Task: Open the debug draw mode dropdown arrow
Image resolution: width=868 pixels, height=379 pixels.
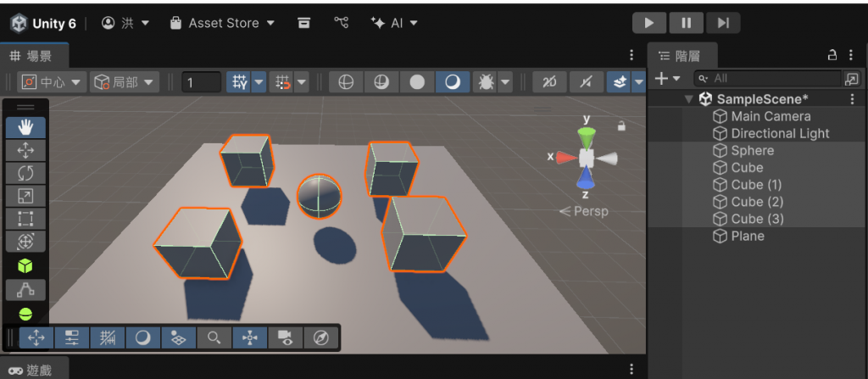Action: coord(505,82)
